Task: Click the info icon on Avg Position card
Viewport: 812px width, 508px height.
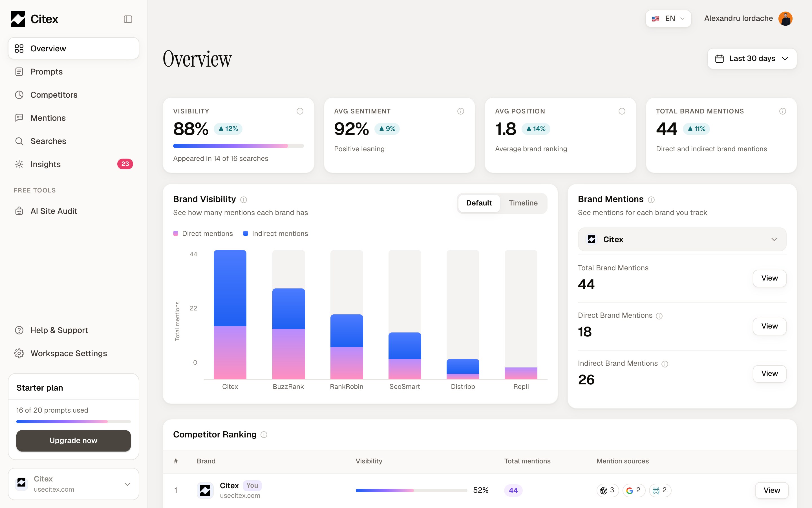Action: (622, 111)
